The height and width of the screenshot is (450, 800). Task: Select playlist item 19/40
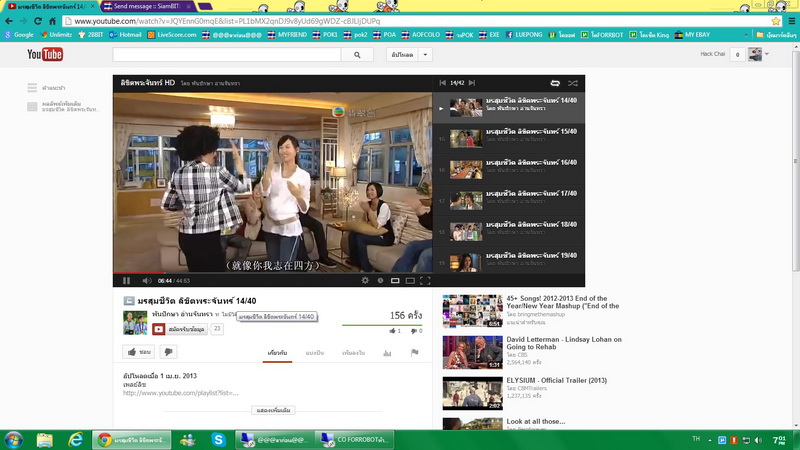pos(509,261)
